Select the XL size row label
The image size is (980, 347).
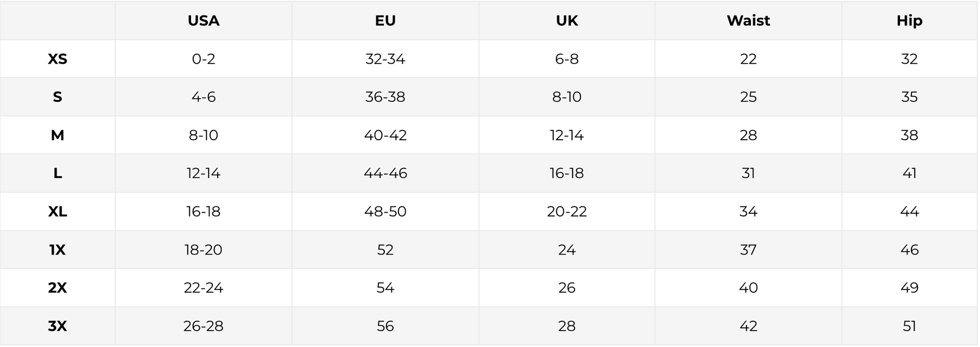57,211
